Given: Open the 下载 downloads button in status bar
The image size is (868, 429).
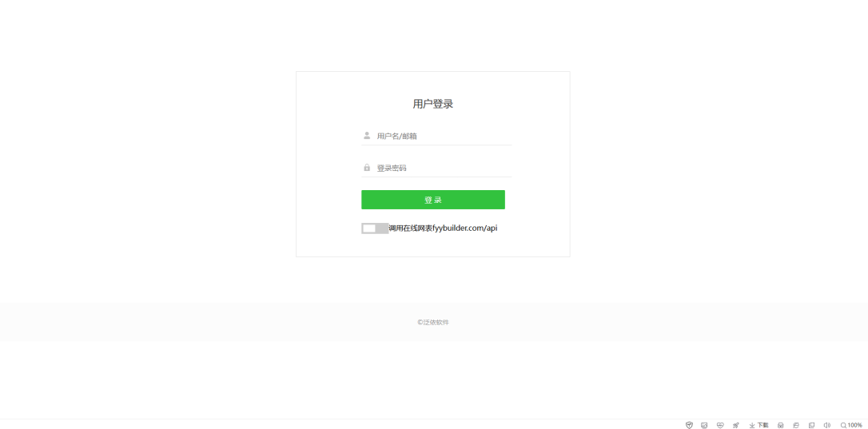Looking at the screenshot, I should pos(759,425).
